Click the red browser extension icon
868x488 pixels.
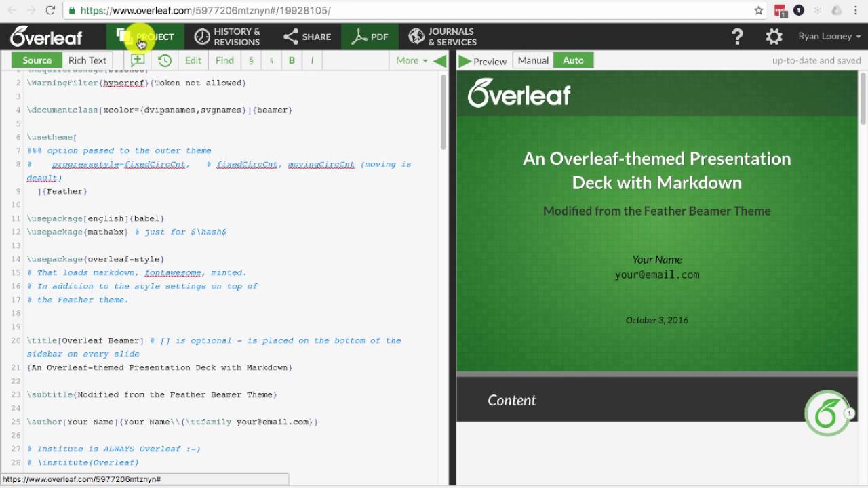click(x=781, y=10)
